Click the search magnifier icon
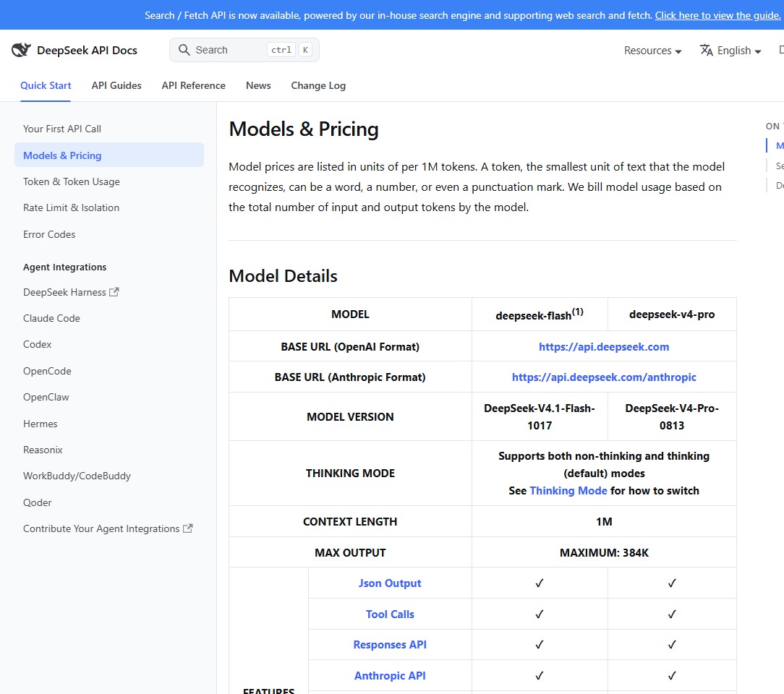The height and width of the screenshot is (694, 784). 184,50
